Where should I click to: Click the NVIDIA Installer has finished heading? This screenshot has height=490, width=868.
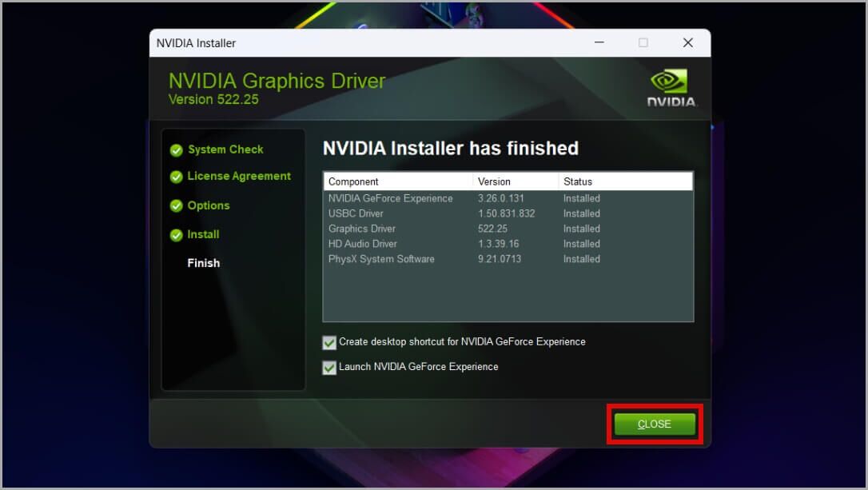coord(451,149)
